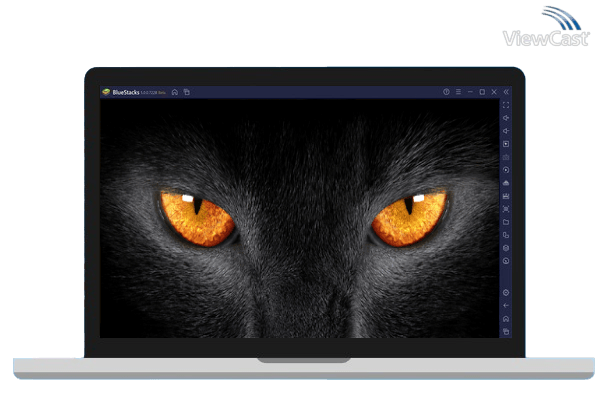The width and height of the screenshot is (602, 414).
Task: Take a screenshot with the frame-capture icon
Action: [506, 209]
